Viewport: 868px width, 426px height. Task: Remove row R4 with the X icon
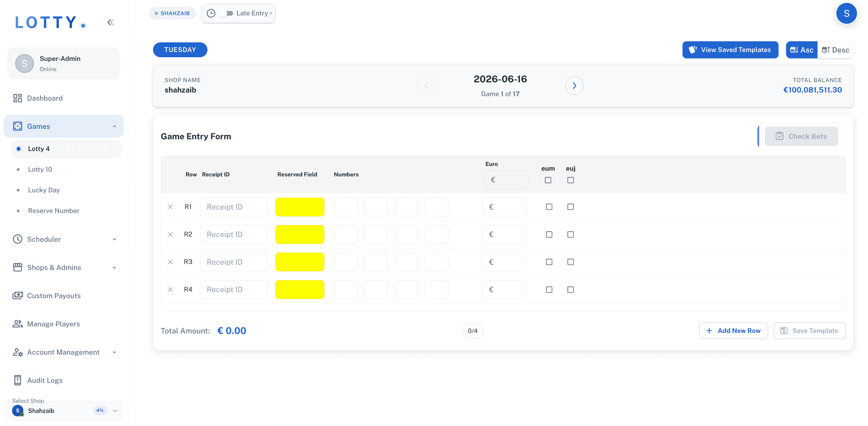(171, 290)
